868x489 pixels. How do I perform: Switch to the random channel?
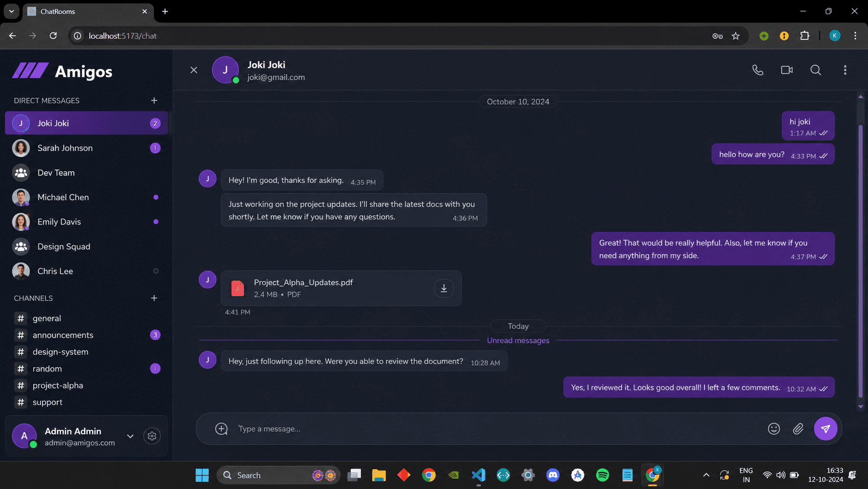(x=86, y=368)
